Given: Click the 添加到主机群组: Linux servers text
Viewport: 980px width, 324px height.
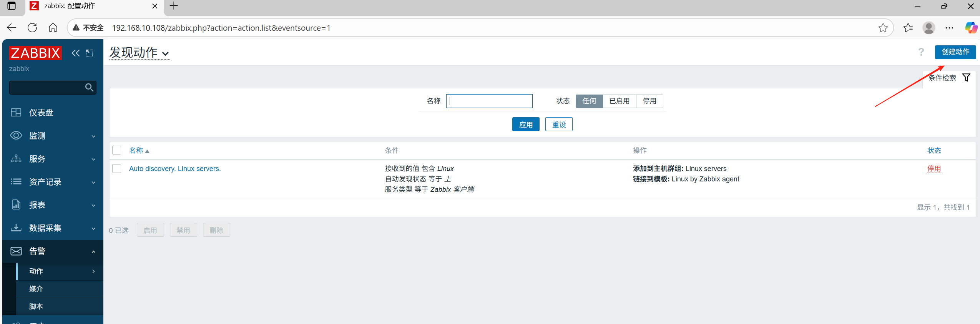Looking at the screenshot, I should (x=679, y=169).
